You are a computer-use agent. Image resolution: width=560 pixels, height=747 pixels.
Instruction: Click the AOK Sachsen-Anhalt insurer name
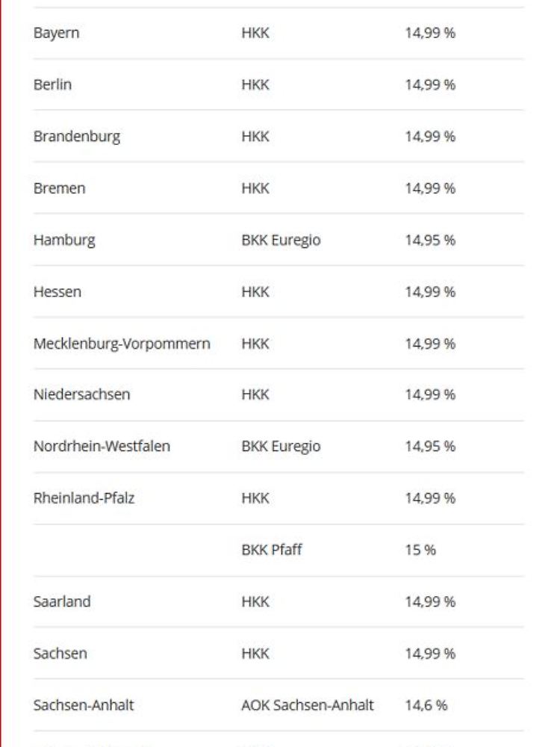(x=308, y=705)
